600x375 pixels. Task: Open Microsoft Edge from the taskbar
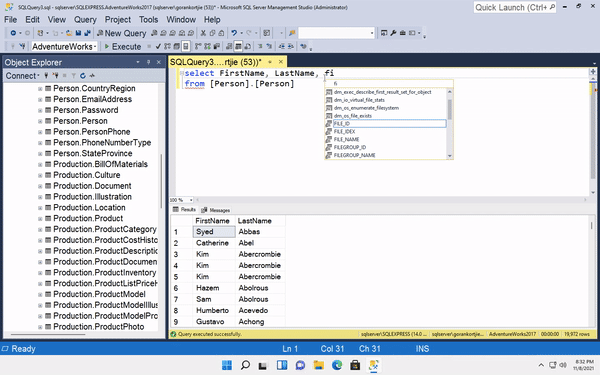coord(337,365)
